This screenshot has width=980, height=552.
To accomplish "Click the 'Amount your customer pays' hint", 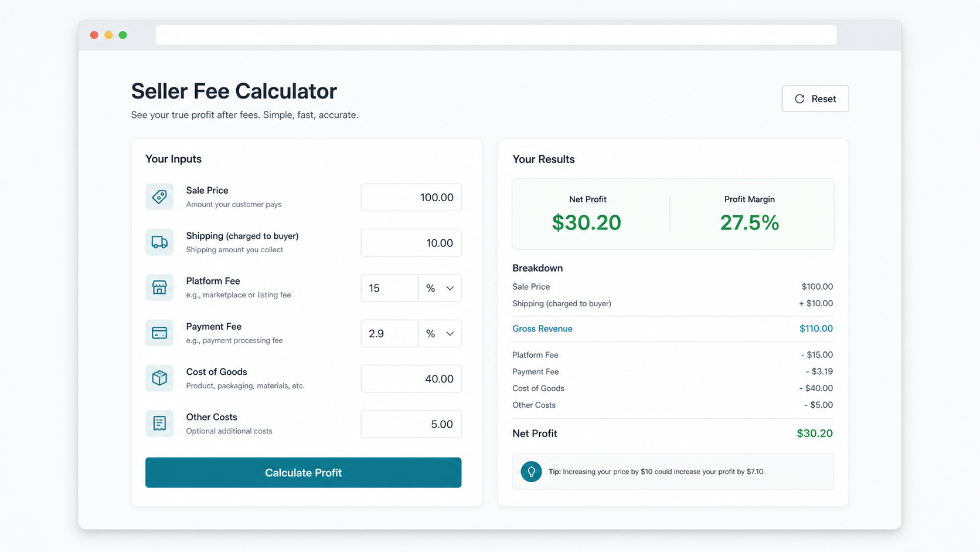I will [234, 205].
